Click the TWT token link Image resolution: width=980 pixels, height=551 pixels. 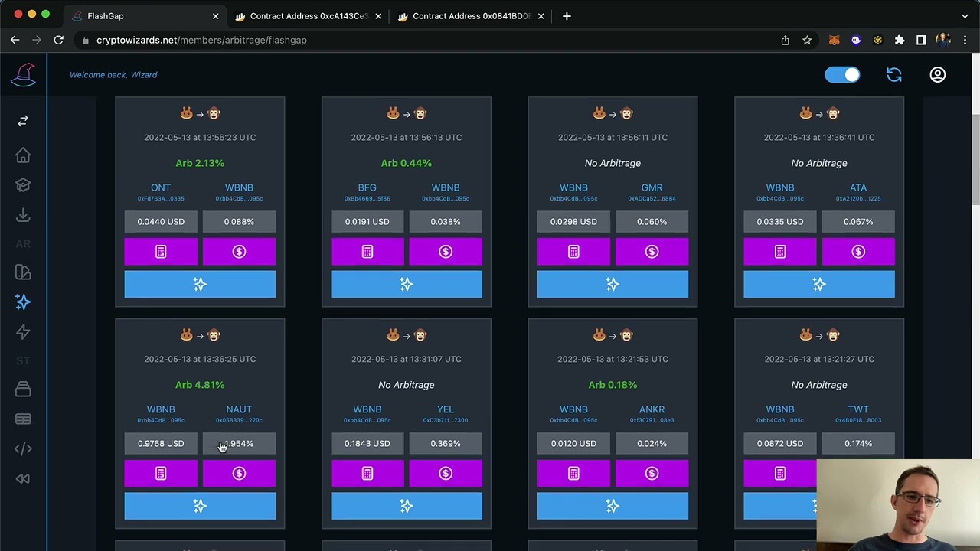[x=858, y=409]
